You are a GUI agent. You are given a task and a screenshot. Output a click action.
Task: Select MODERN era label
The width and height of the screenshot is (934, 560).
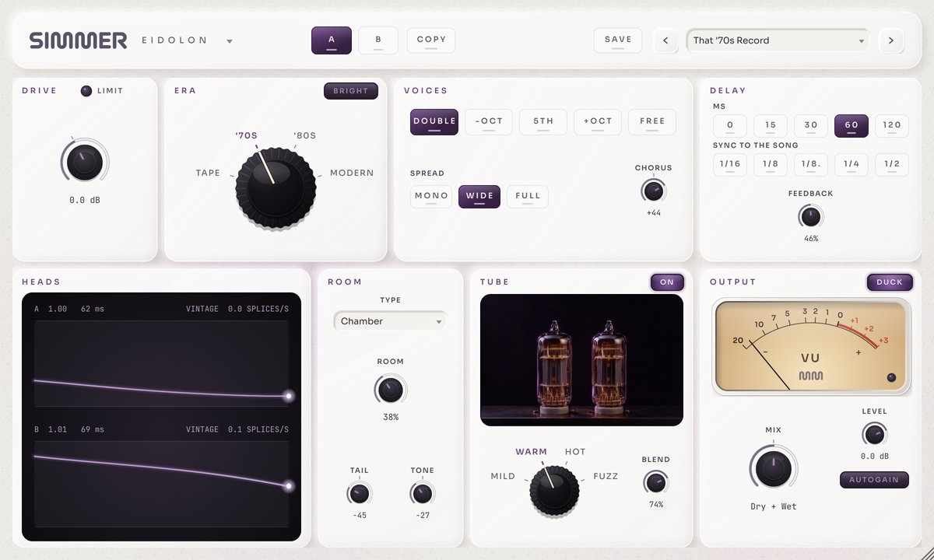352,173
